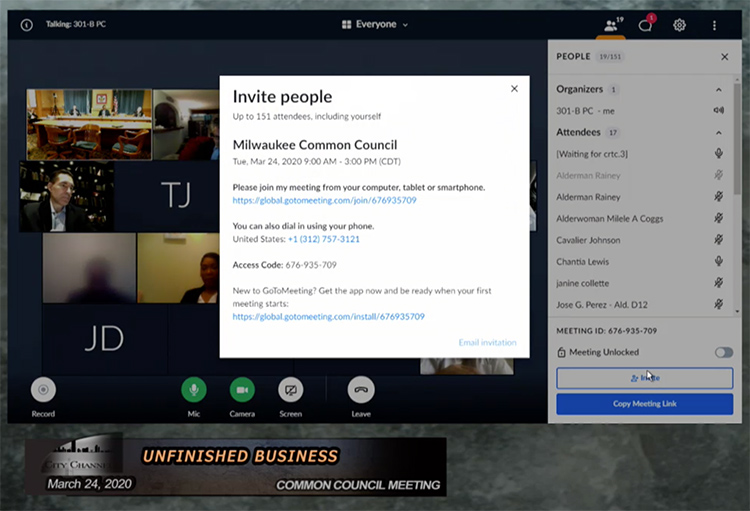This screenshot has height=511, width=750.
Task: Open the three-dot more options menu
Action: pyautogui.click(x=714, y=25)
